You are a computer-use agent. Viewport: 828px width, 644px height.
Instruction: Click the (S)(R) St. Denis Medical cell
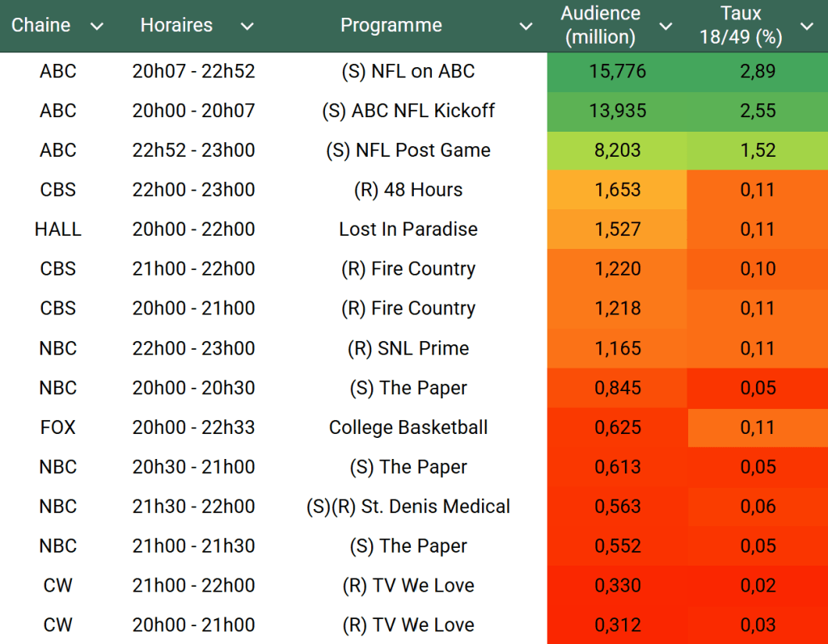(x=408, y=507)
